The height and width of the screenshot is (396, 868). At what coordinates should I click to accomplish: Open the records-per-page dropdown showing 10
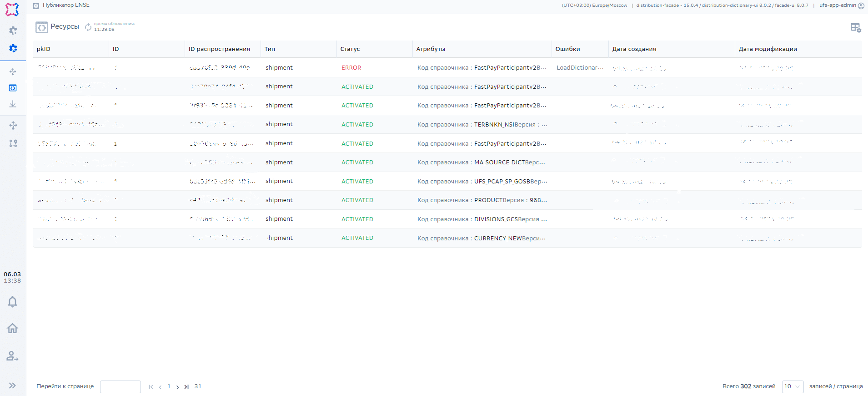click(792, 386)
